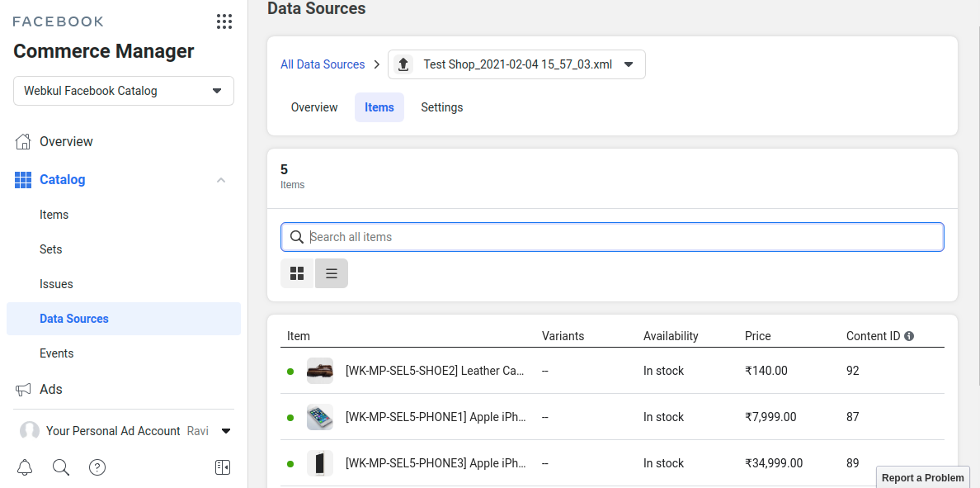The height and width of the screenshot is (488, 980).
Task: Click the Ads megaphone icon
Action: tap(22, 390)
